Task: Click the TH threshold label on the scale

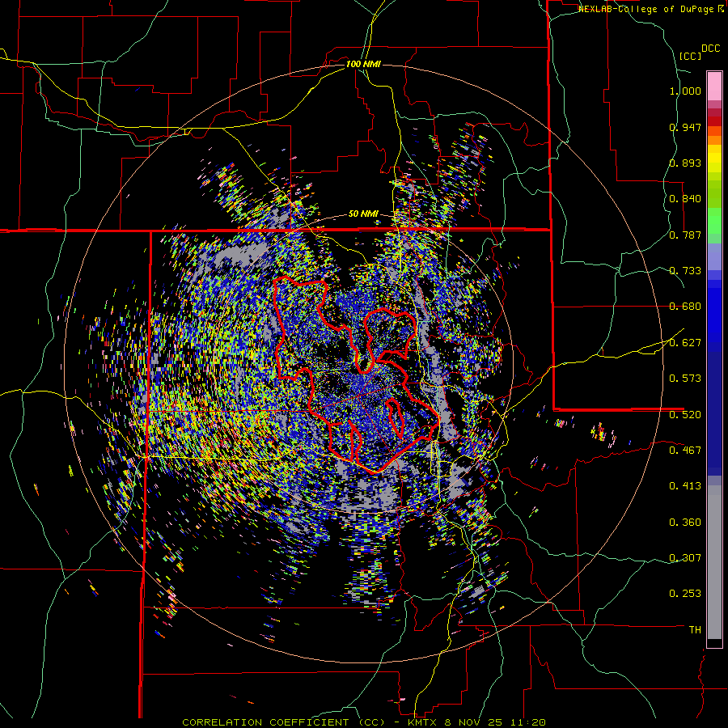Action: [x=695, y=630]
